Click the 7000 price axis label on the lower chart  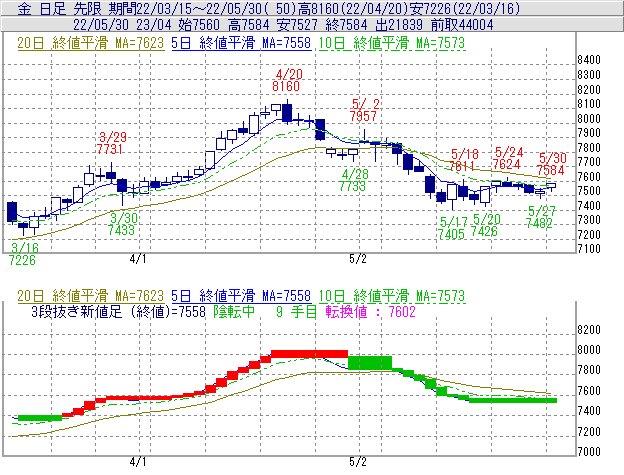pyautogui.click(x=589, y=452)
